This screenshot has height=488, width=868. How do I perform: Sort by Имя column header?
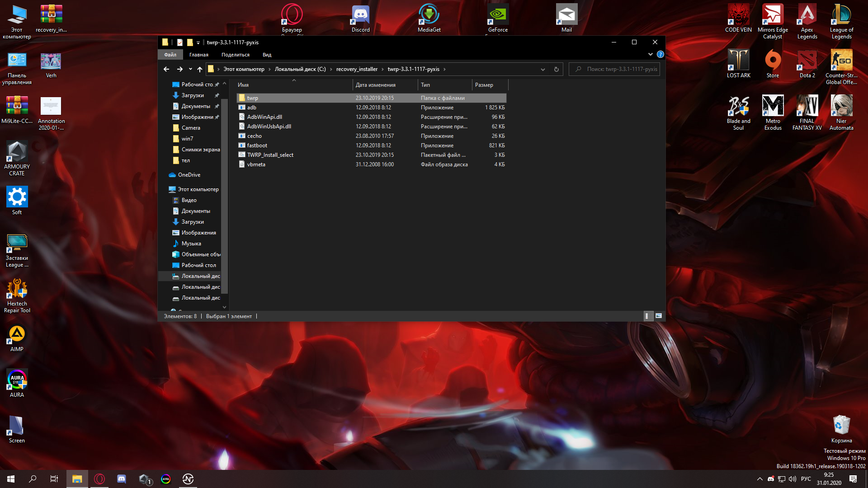click(x=294, y=85)
